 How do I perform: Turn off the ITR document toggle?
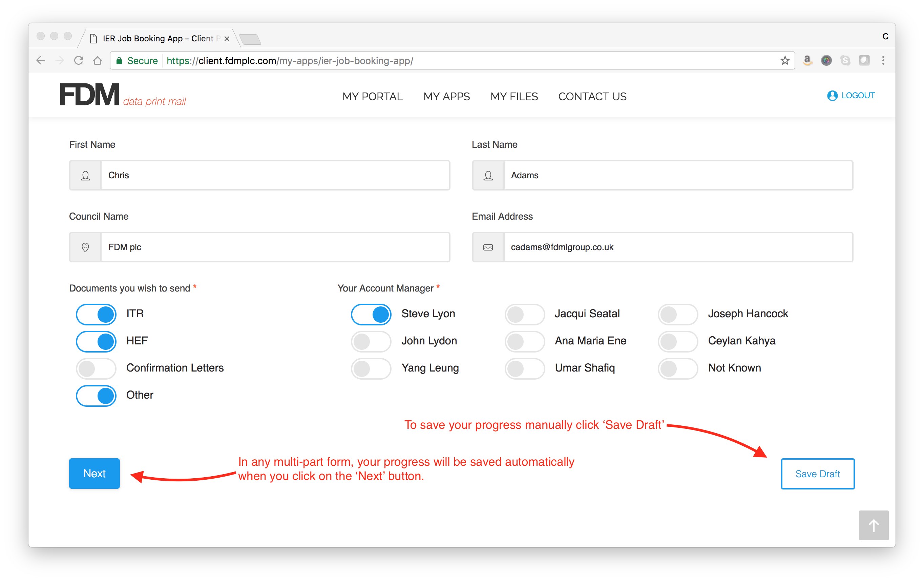tap(96, 314)
